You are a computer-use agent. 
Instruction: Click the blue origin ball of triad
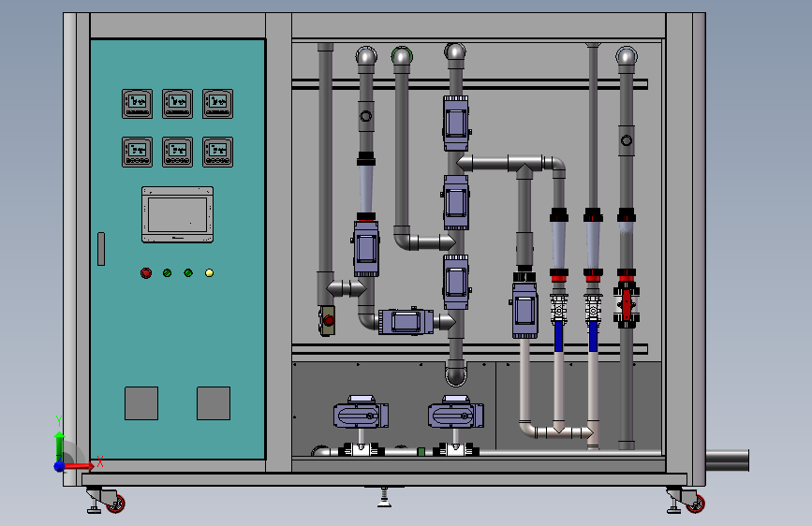click(x=60, y=466)
